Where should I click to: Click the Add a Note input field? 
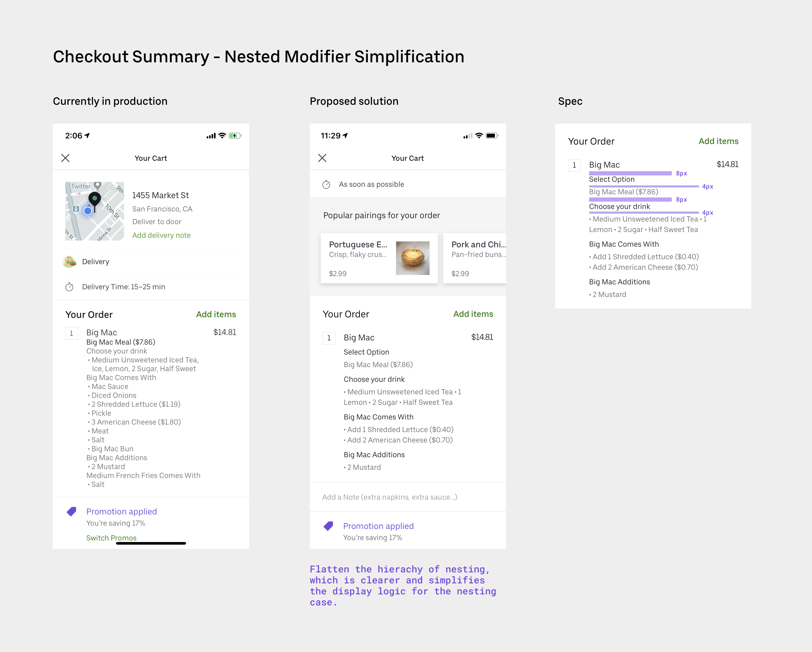(x=390, y=497)
